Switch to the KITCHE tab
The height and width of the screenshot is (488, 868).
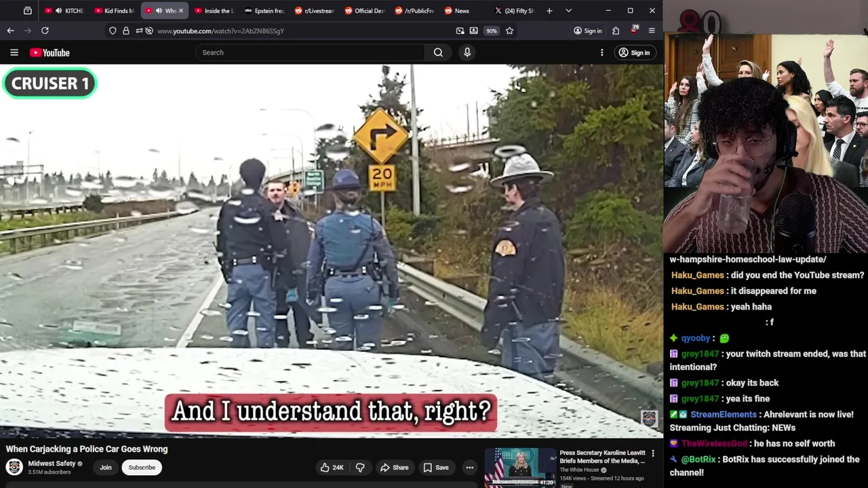click(x=65, y=11)
